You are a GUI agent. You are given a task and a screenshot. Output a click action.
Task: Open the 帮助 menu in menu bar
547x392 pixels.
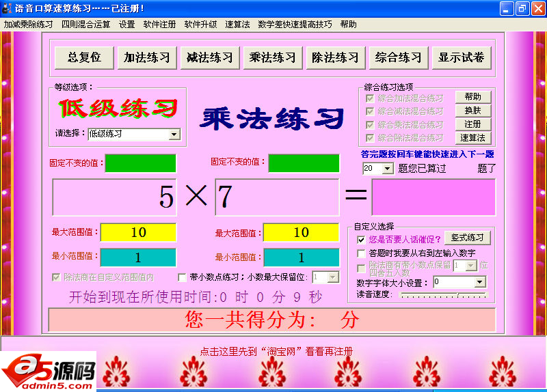(348, 25)
